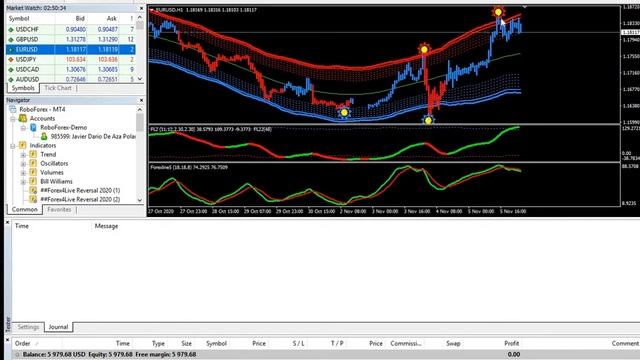
Task: Click the Indicators folder icon
Action: click(x=23, y=145)
